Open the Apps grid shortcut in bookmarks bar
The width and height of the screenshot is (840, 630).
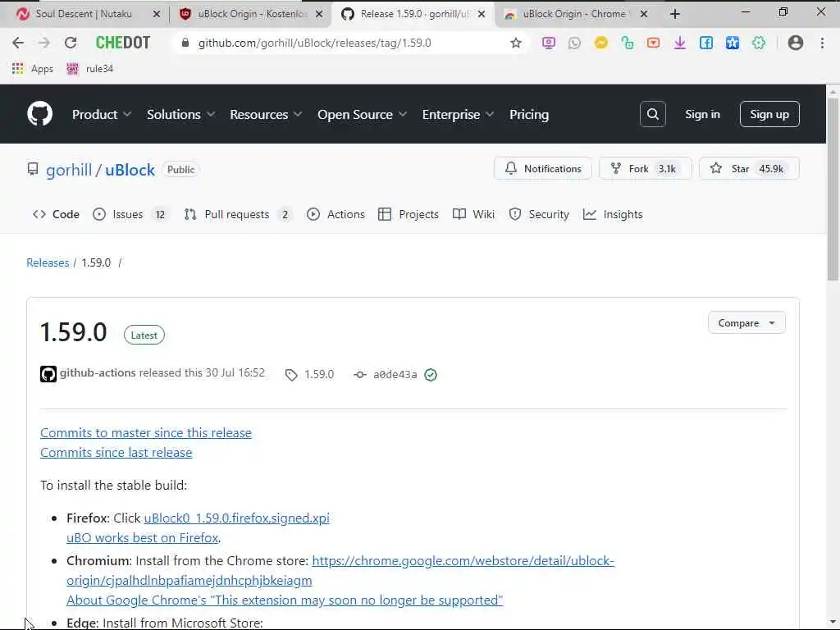[x=33, y=69]
